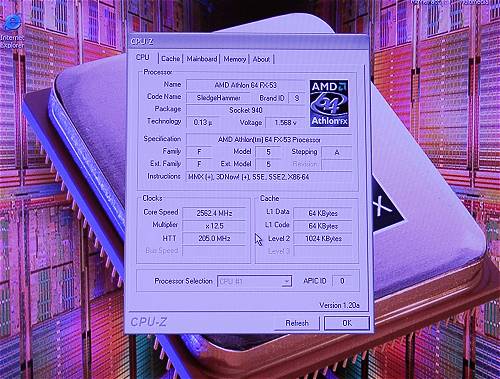Screen dimensions: 500x379
Task: Click the Level 2 cache field
Action: (x=323, y=239)
